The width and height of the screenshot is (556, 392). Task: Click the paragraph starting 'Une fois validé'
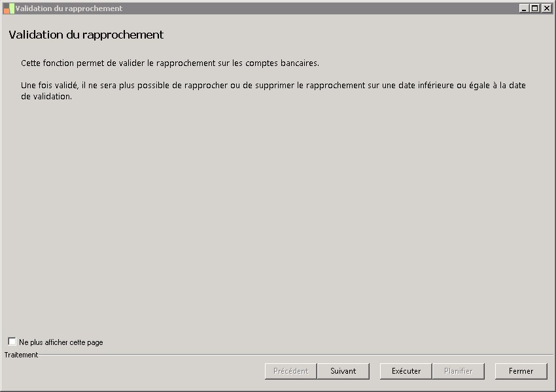click(273, 86)
